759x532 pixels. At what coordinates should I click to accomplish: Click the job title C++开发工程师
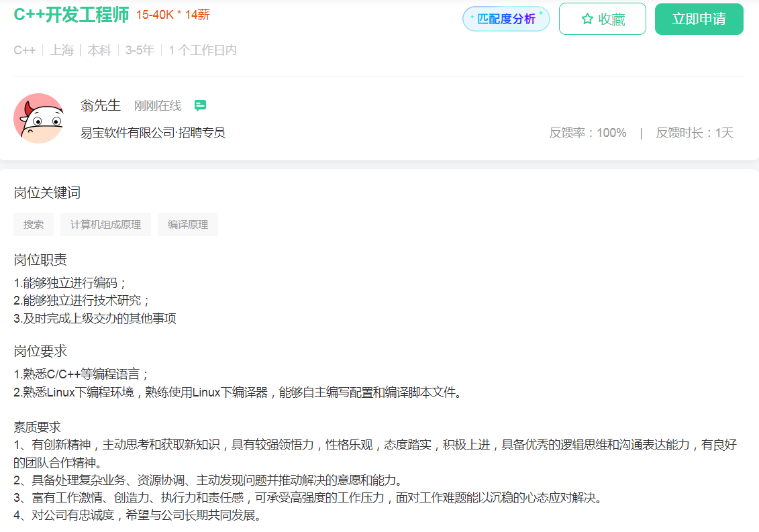click(x=71, y=15)
